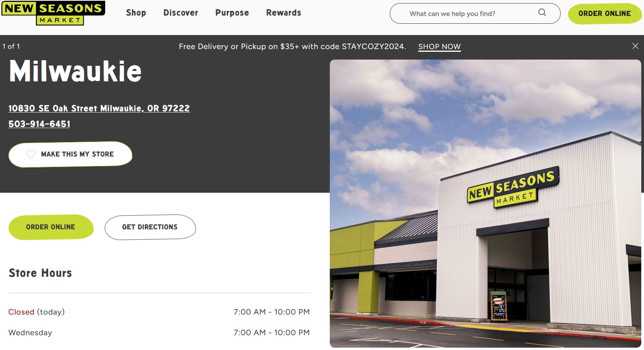Open the 10830 SE Oak Street address link
This screenshot has height=350, width=644.
point(99,108)
